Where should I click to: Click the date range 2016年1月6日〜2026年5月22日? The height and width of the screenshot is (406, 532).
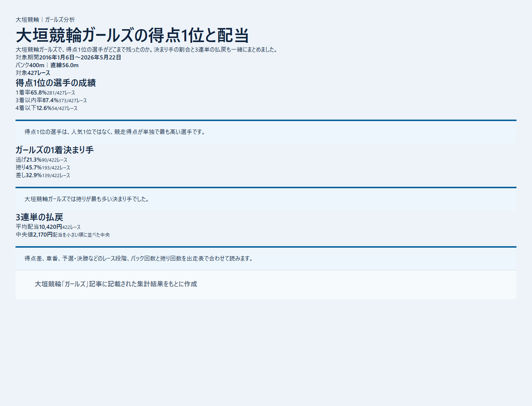pos(80,57)
